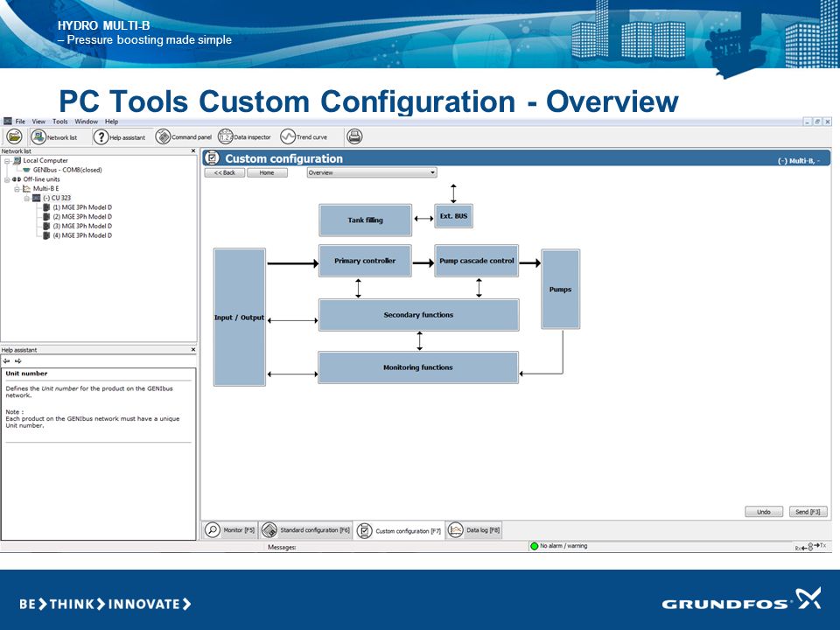This screenshot has height=630, width=840.
Task: Collapse the Multi-B E tree node
Action: pyautogui.click(x=17, y=189)
